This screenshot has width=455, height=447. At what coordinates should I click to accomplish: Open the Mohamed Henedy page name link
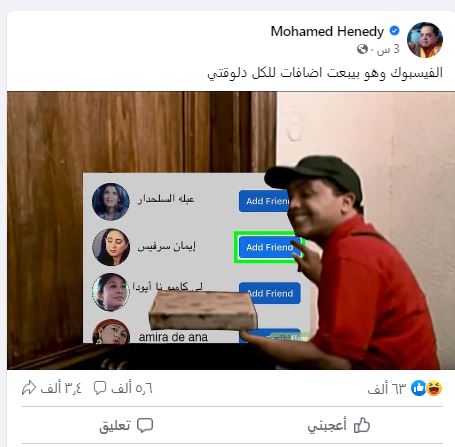point(327,32)
